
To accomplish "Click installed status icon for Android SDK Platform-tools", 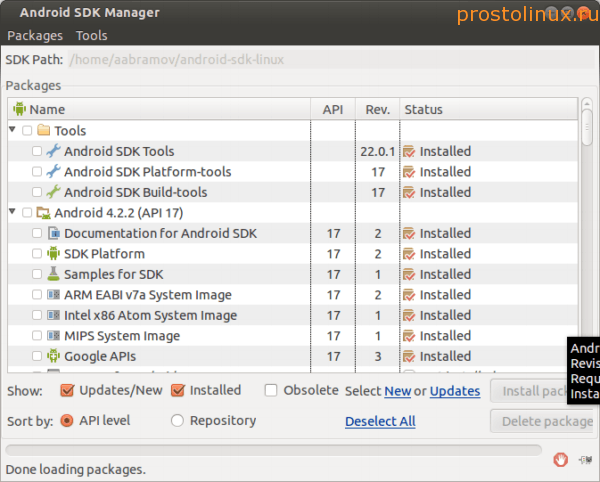I will [x=409, y=172].
